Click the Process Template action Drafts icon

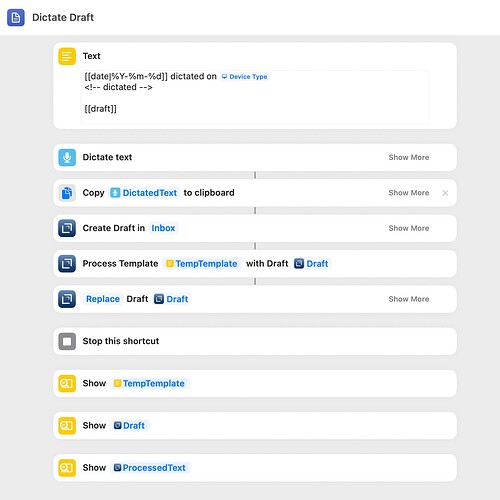pyautogui.click(x=67, y=264)
